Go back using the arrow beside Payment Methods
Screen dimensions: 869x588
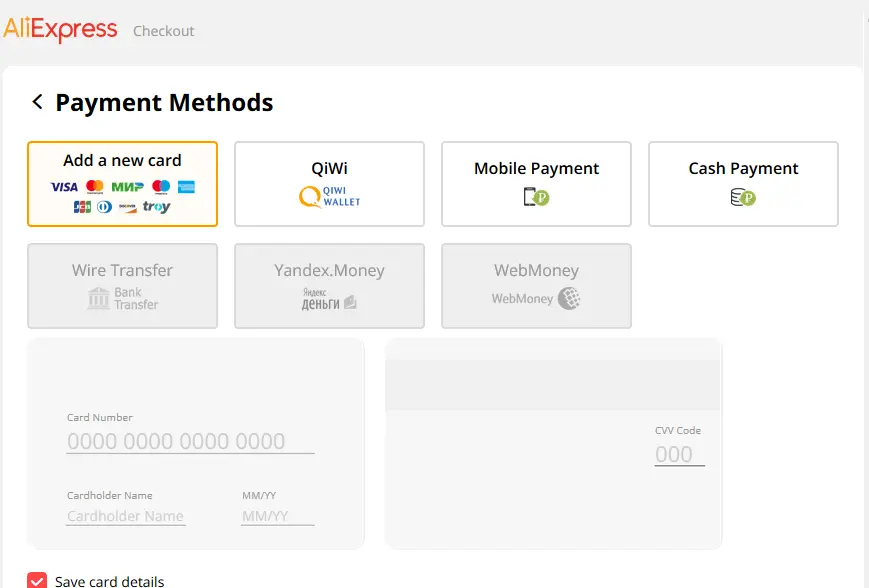[37, 101]
